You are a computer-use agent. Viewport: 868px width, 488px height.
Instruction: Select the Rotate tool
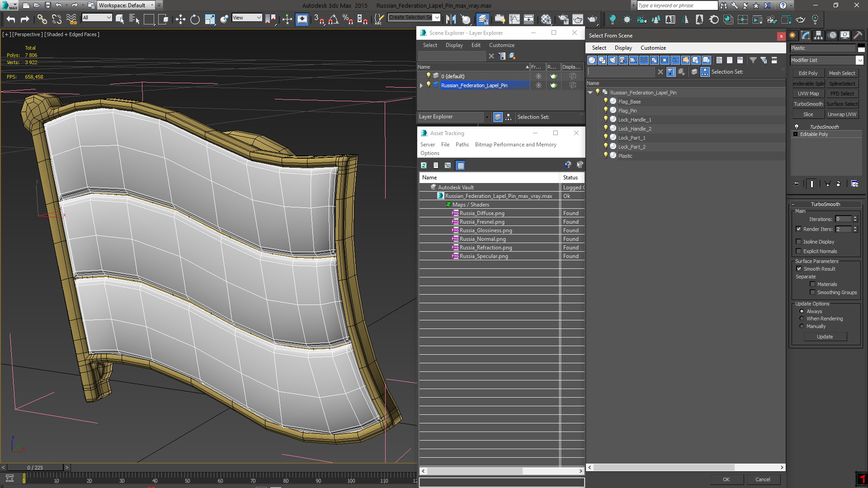195,19
